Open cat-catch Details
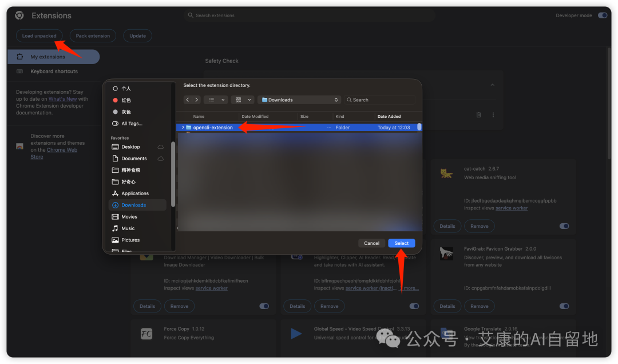 coord(447,226)
